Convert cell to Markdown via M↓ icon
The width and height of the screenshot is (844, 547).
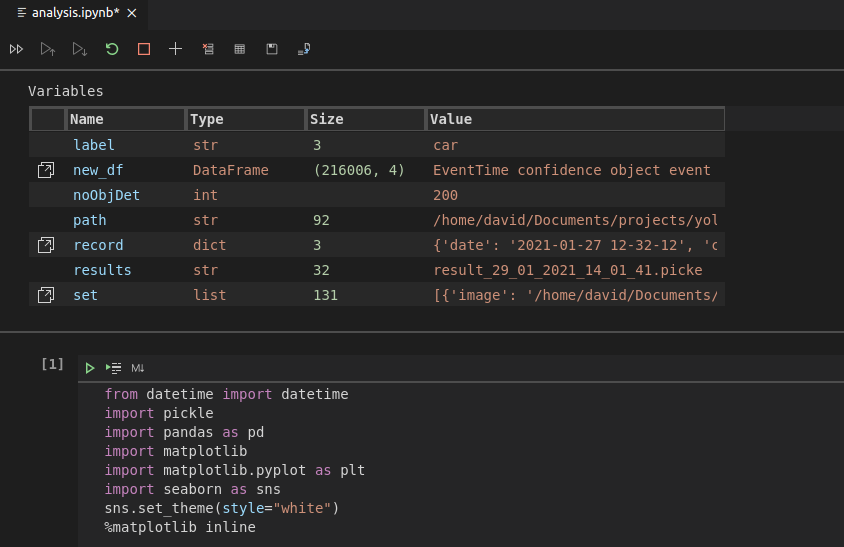tap(138, 368)
